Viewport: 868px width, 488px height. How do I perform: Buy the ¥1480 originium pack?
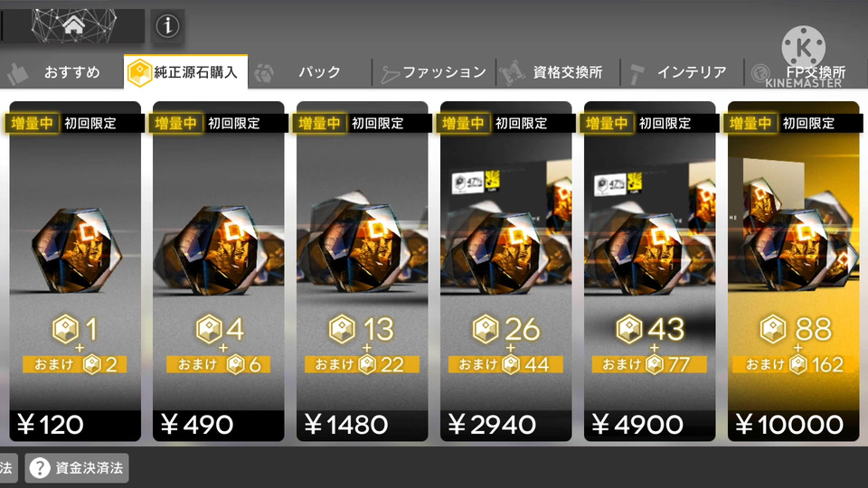(x=362, y=271)
